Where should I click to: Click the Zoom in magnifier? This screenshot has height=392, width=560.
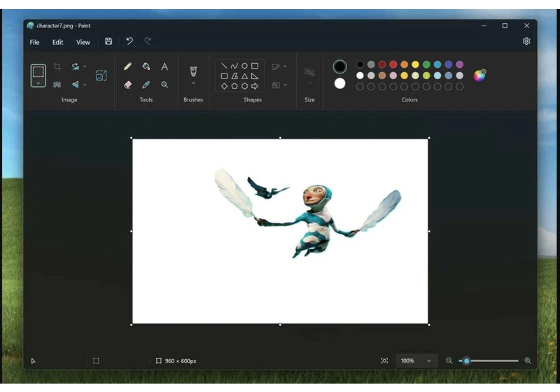click(528, 360)
